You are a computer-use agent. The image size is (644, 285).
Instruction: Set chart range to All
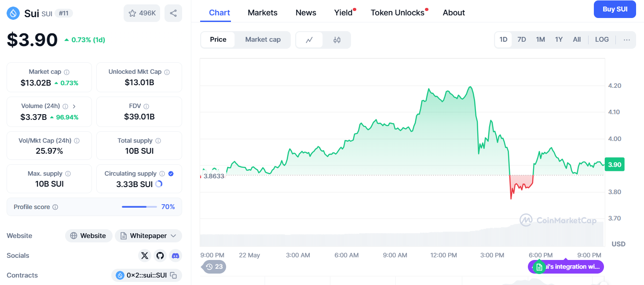(x=577, y=40)
